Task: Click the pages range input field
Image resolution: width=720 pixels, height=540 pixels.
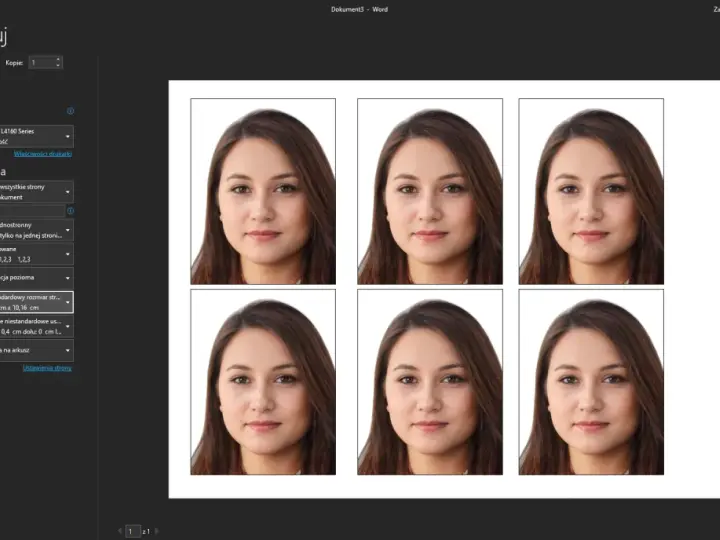Action: (x=32, y=211)
